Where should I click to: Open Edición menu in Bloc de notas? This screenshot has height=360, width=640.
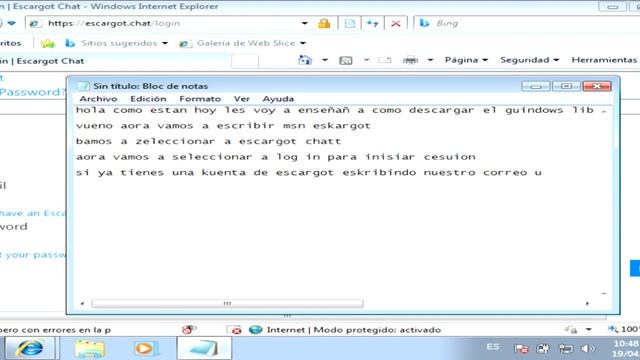[148, 99]
